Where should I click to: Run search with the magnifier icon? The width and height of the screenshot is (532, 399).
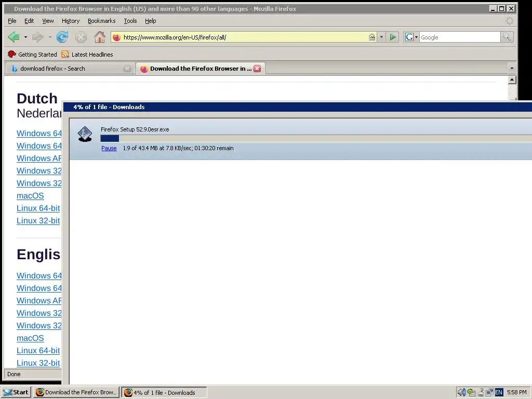[x=507, y=37]
